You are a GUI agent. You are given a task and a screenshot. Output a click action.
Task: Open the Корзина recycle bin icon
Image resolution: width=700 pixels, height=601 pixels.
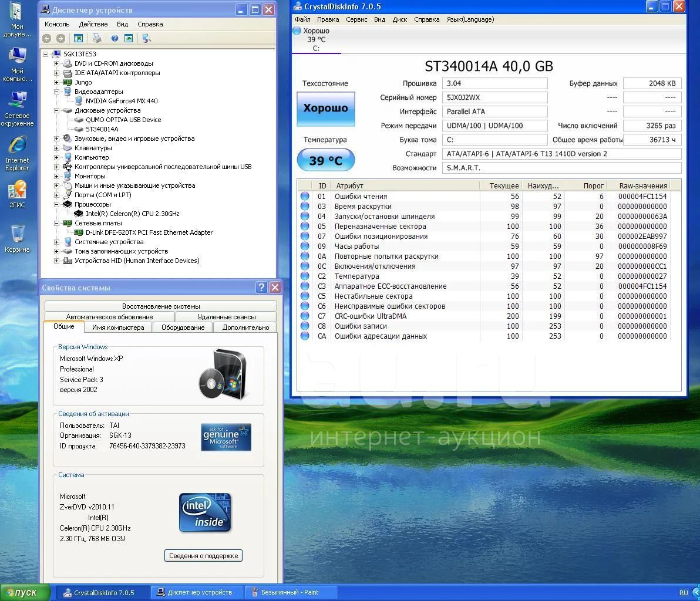click(x=18, y=234)
